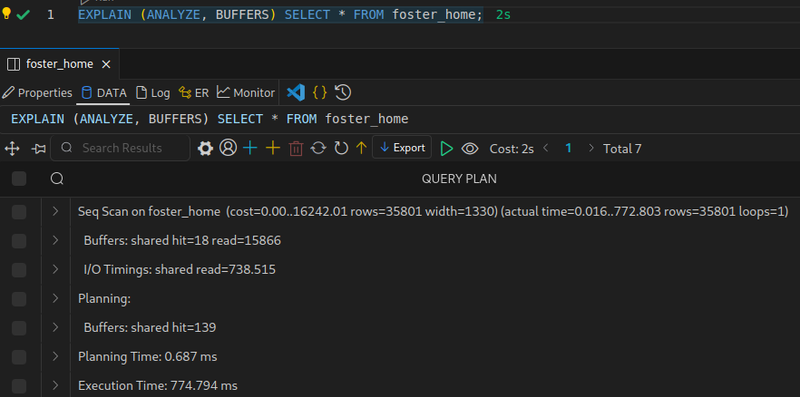Click the lightbulb hint icon beside line 1

pyautogui.click(x=6, y=14)
